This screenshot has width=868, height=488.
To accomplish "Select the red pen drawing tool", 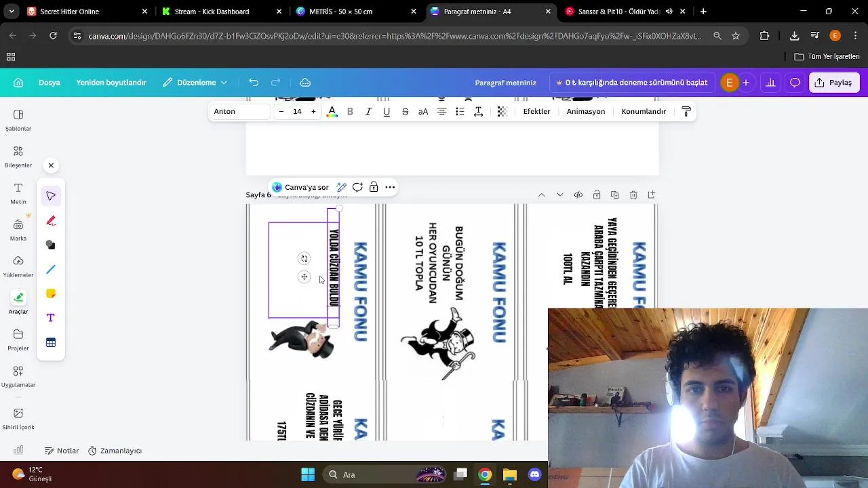I will coord(51,220).
